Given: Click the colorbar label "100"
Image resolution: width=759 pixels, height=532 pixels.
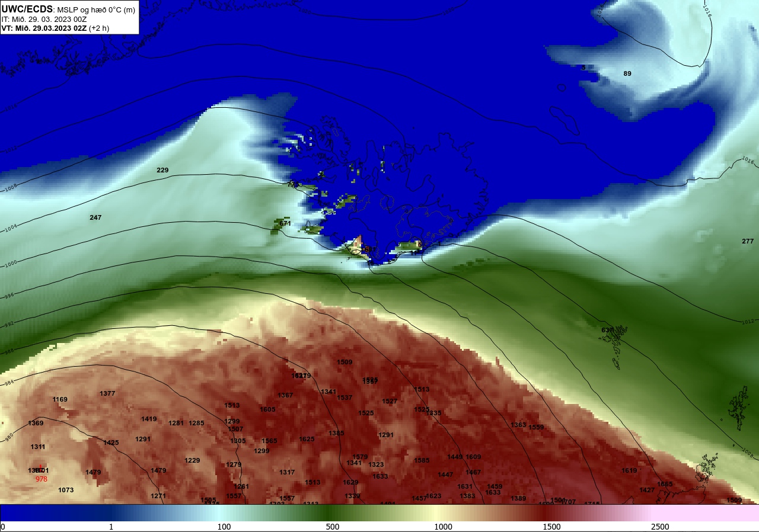Looking at the screenshot, I should (224, 527).
